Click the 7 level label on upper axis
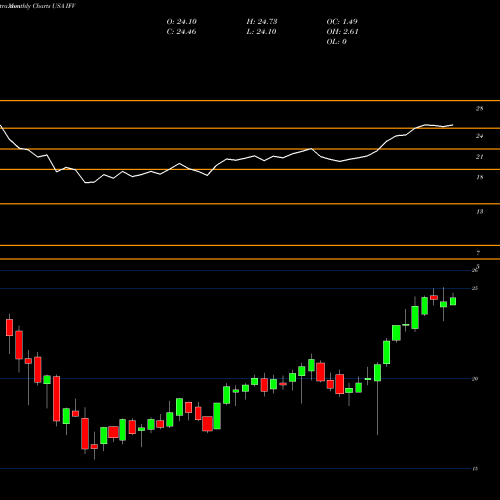 478,253
